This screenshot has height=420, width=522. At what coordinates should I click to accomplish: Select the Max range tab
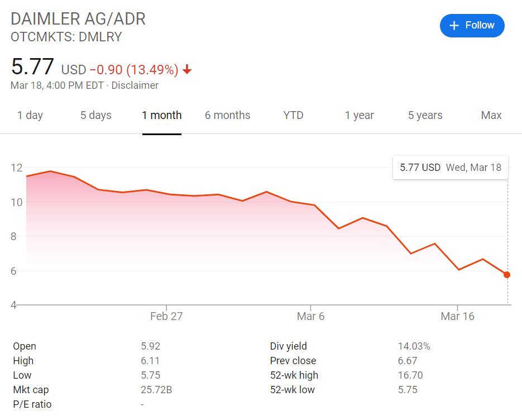click(491, 115)
